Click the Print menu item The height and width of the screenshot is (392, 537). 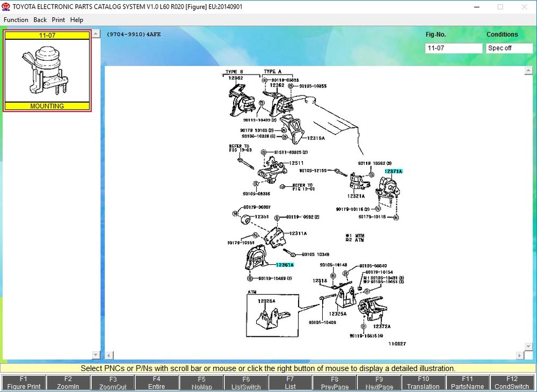point(58,20)
